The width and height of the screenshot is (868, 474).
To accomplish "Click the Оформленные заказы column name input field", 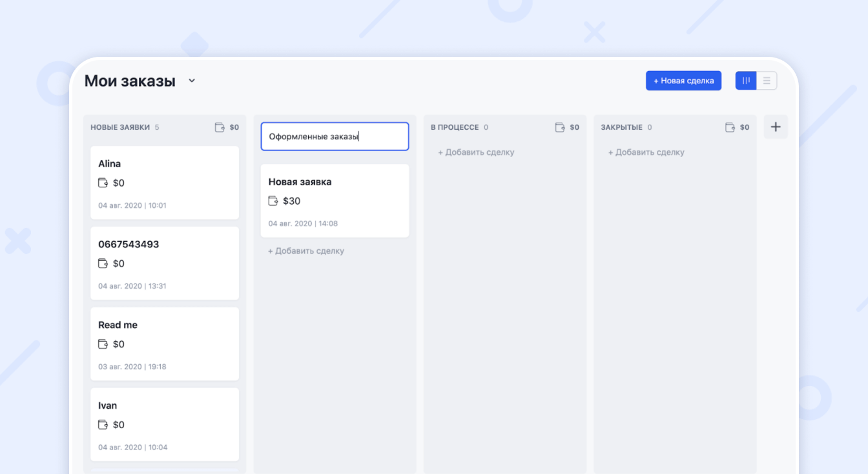I will tap(334, 136).
